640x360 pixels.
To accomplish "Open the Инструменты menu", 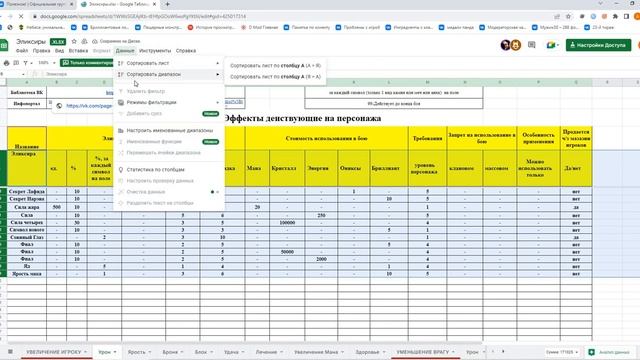I will [155, 51].
